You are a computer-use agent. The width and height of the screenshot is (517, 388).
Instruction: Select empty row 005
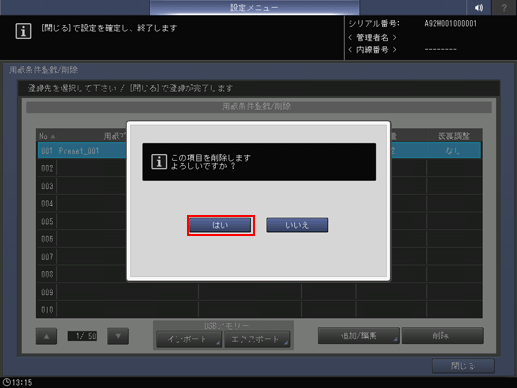259,221
